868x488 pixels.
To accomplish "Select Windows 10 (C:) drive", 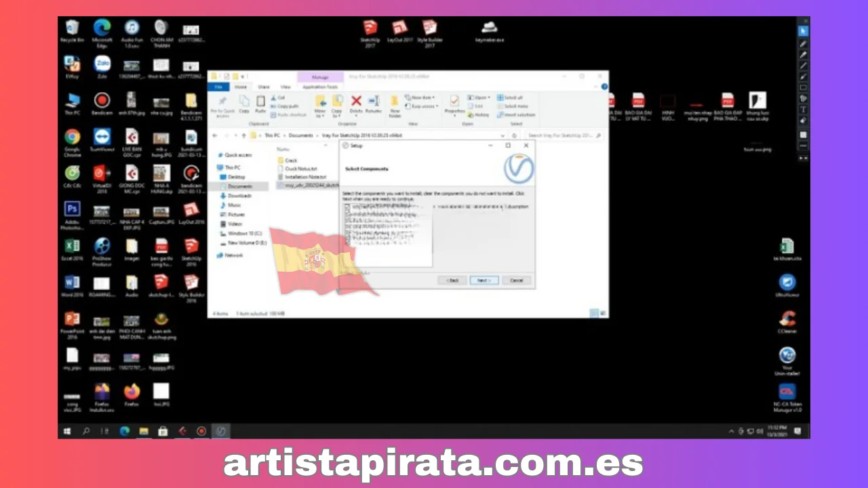I will 241,233.
